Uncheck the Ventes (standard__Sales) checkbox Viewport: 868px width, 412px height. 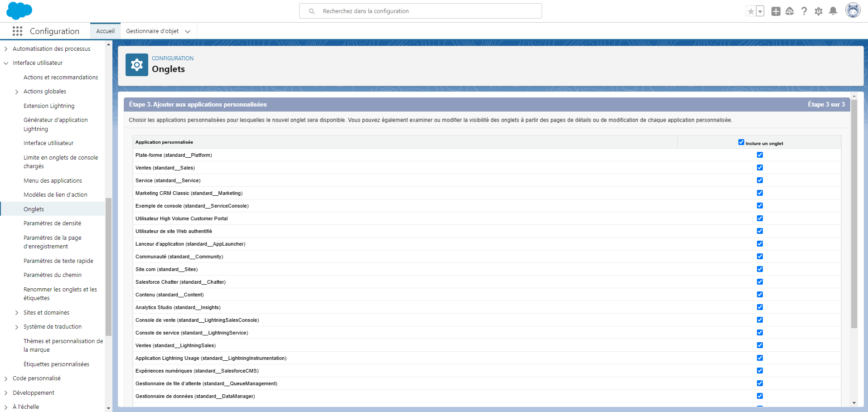click(x=760, y=168)
